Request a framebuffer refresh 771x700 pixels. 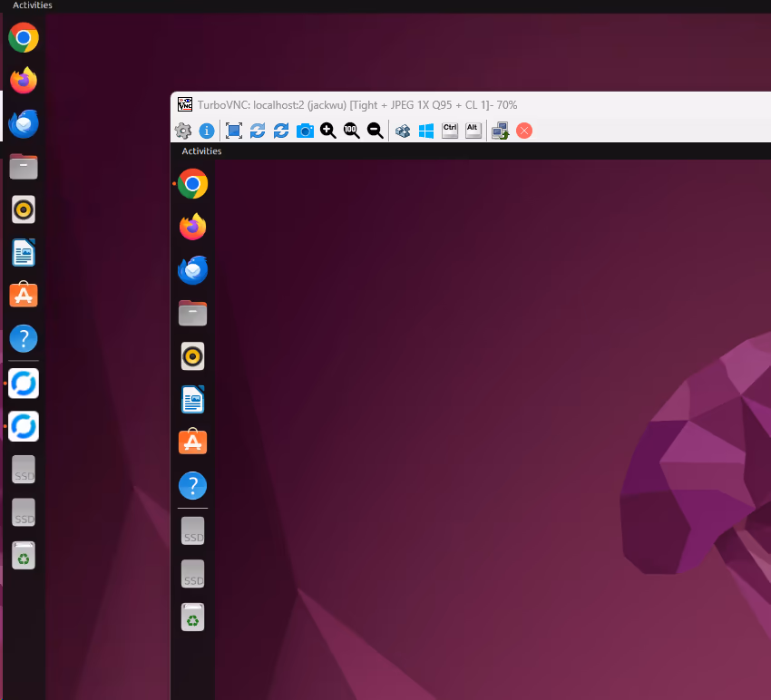click(257, 131)
